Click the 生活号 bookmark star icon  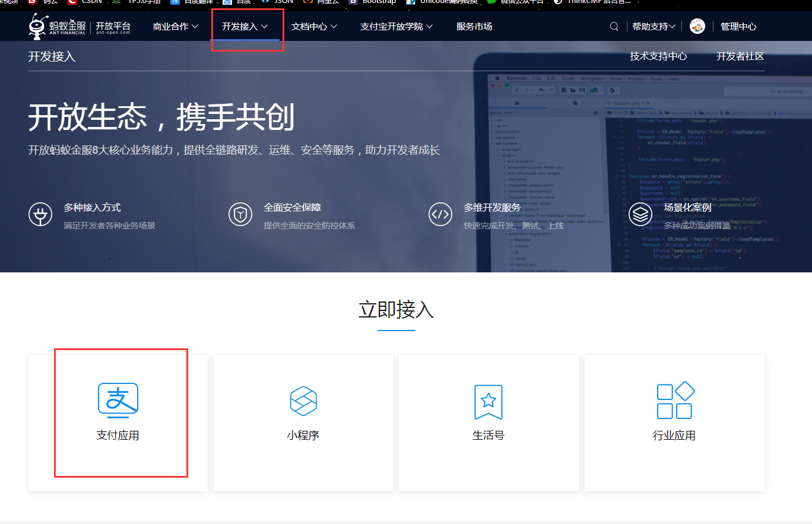coord(489,402)
